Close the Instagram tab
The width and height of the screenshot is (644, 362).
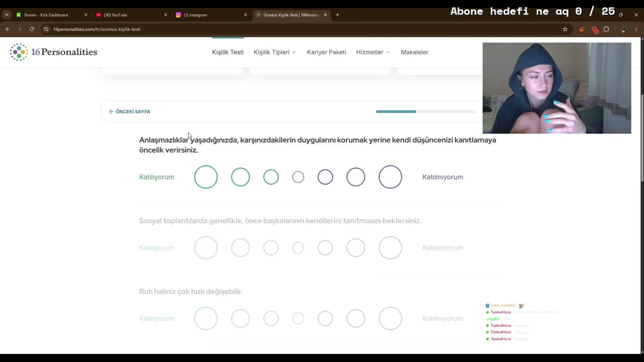click(246, 15)
